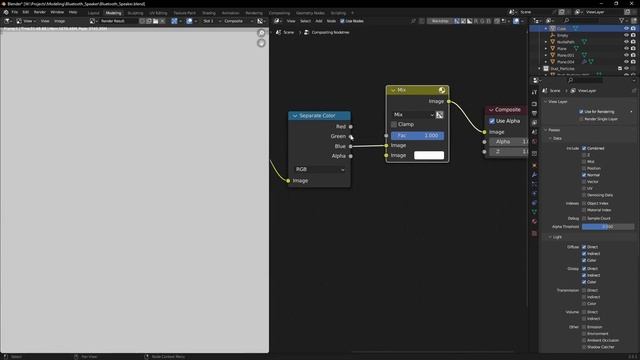Open the RGB mode dropdown on Separate Color
Image resolution: width=640 pixels, height=360 pixels.
tap(320, 169)
